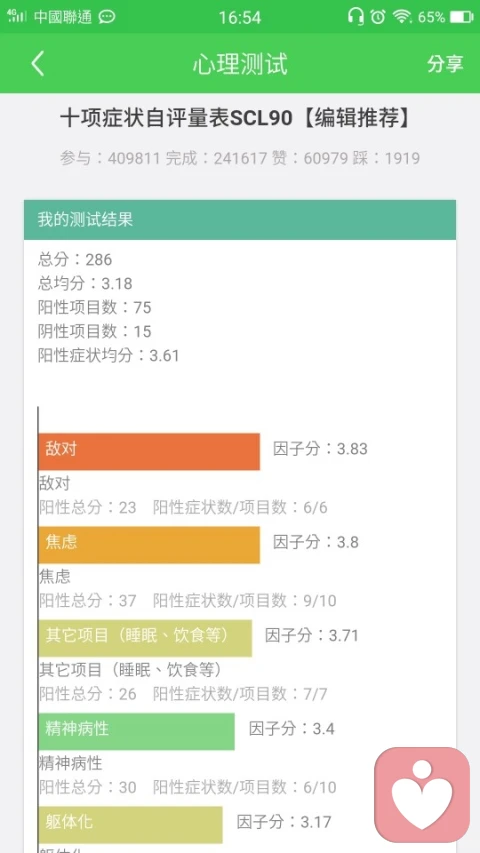
Task: Click the orange 敌对 factor bar
Action: click(x=149, y=452)
